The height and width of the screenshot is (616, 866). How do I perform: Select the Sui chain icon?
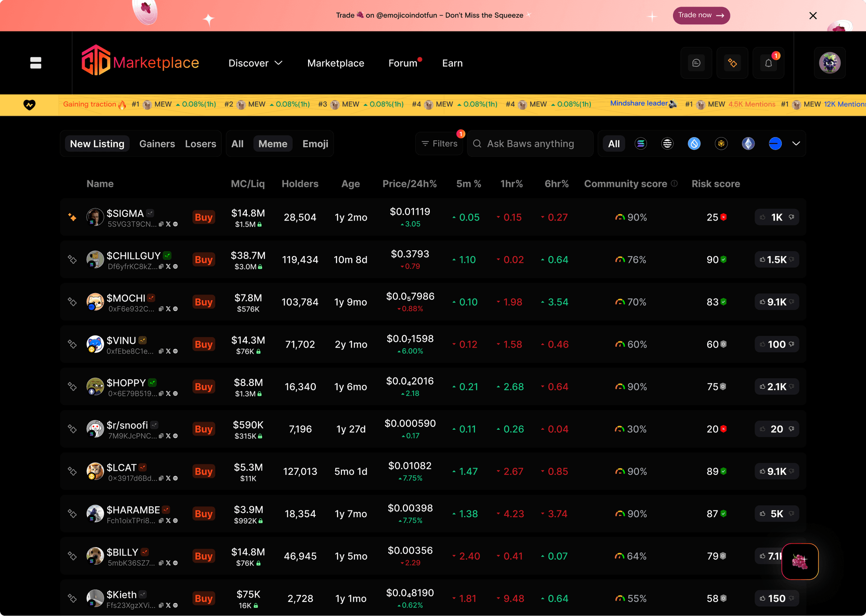tap(694, 144)
